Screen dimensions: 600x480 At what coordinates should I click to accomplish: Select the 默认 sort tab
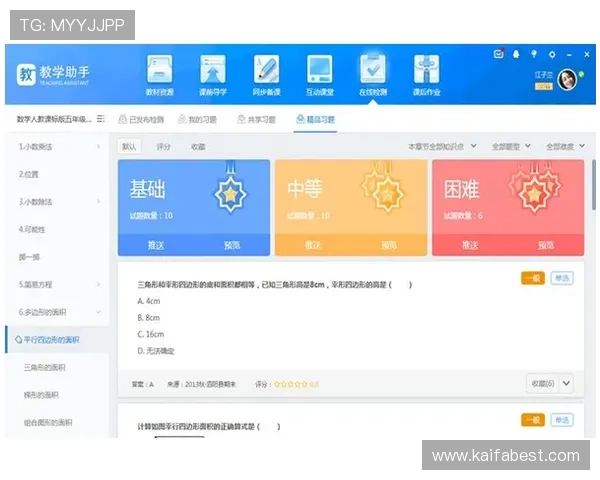pyautogui.click(x=129, y=147)
